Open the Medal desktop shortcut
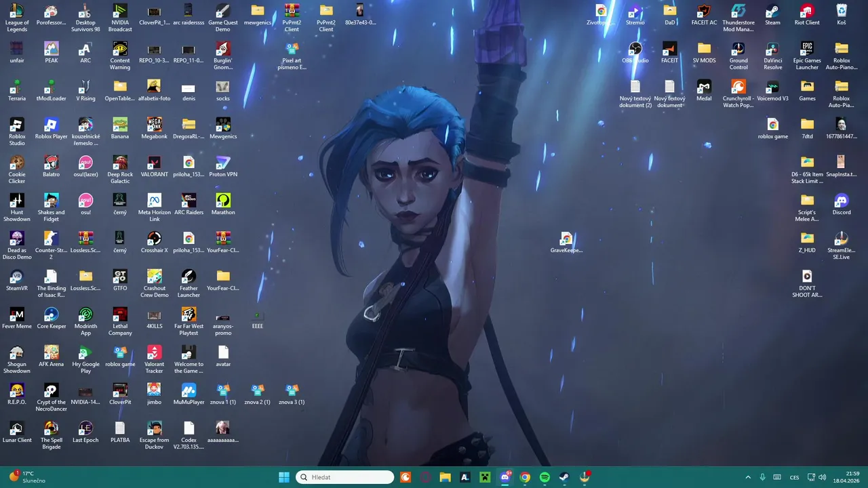This screenshot has width=868, height=488. [704, 90]
